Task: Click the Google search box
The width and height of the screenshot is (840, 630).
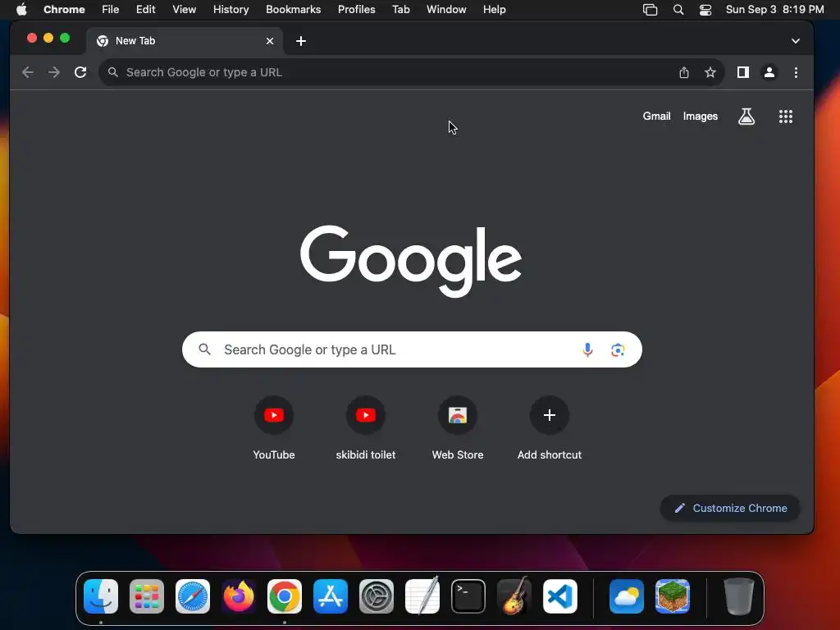Action: pos(412,349)
